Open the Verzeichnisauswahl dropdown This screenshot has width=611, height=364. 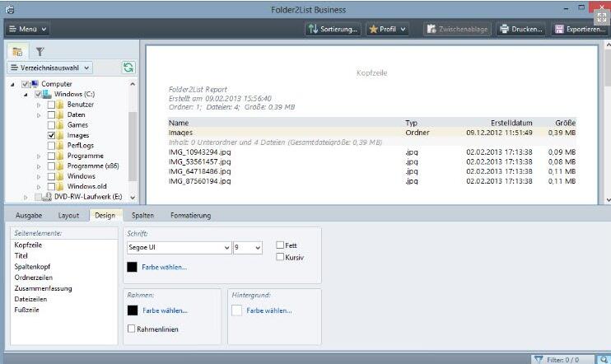(49, 68)
